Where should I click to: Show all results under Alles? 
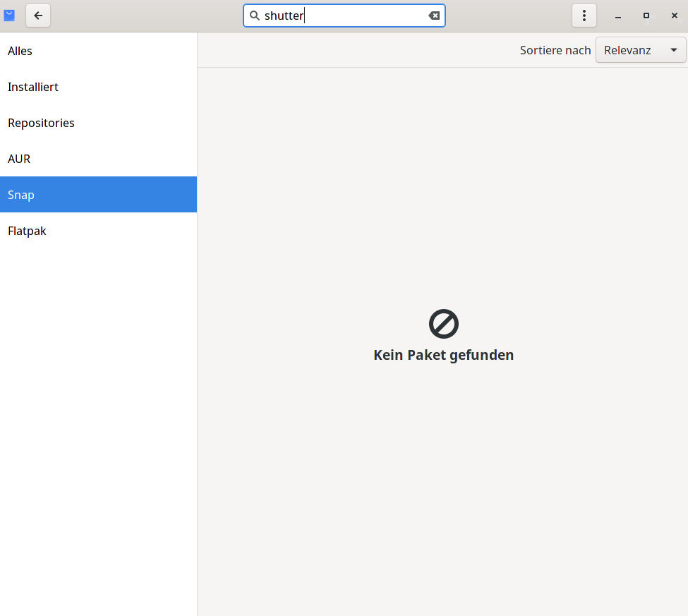coord(98,51)
